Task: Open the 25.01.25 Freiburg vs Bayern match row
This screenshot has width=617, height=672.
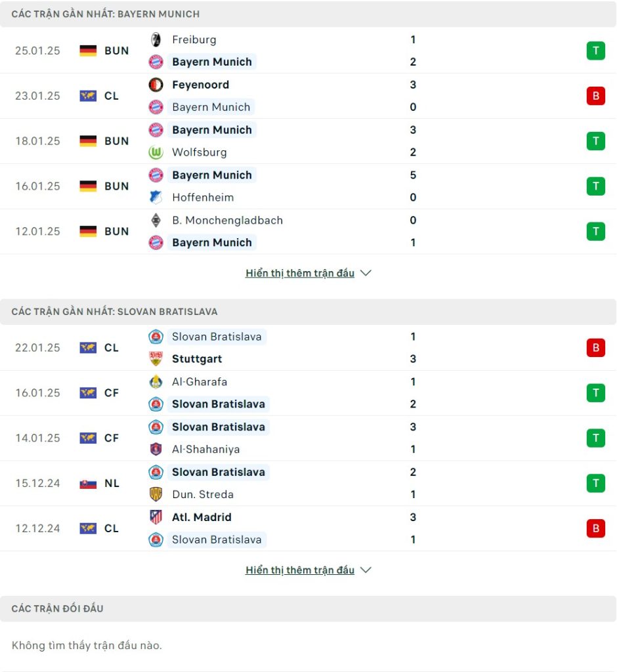Action: click(x=308, y=51)
